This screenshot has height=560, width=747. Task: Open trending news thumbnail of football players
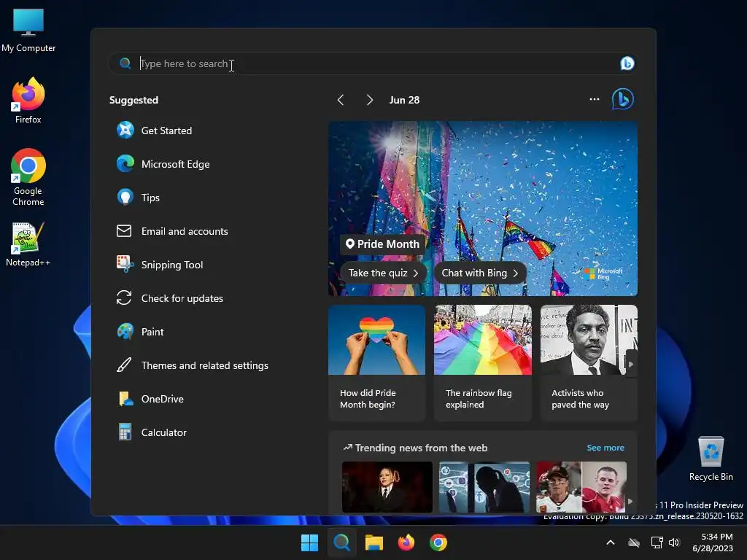click(581, 486)
